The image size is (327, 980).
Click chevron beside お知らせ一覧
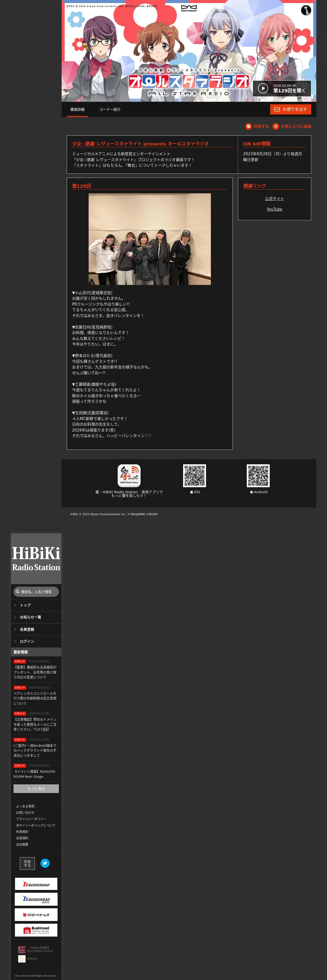point(15,617)
